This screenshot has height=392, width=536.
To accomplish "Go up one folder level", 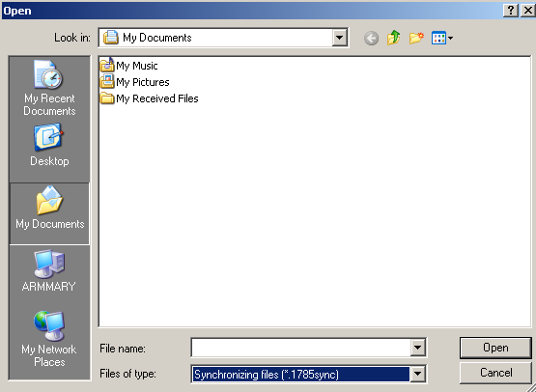I will click(x=394, y=38).
